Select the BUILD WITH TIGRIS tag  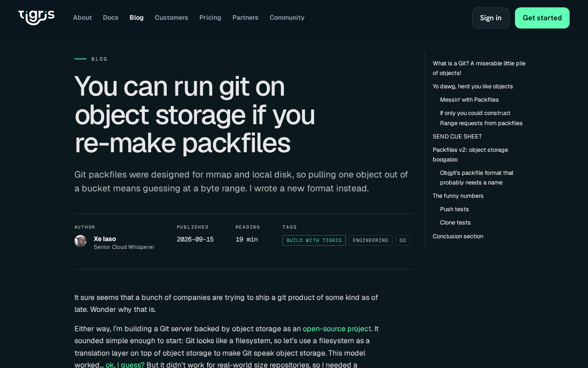coord(314,240)
